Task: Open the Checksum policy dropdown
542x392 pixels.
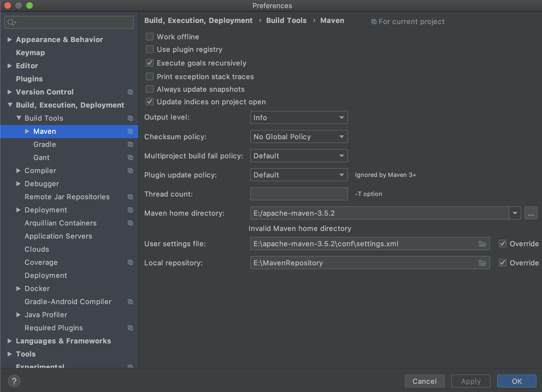Action: 299,137
